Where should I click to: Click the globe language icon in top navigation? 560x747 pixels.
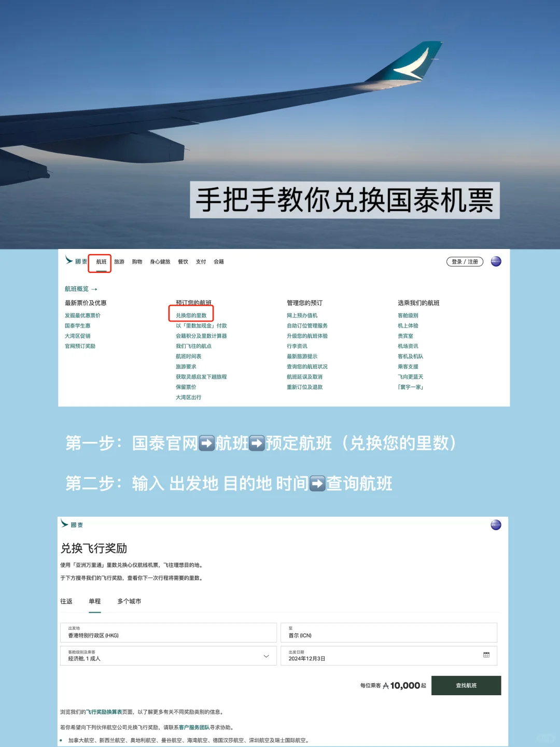(x=496, y=261)
